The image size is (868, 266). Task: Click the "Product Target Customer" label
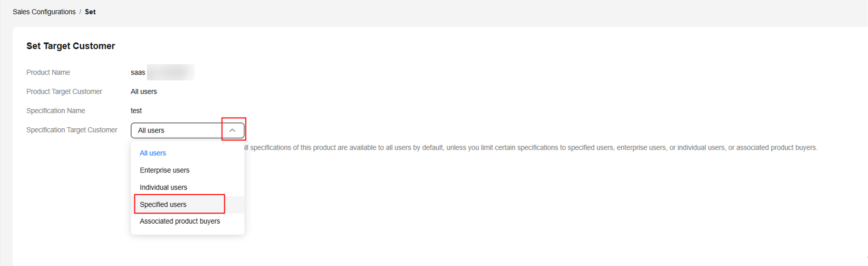(x=64, y=92)
